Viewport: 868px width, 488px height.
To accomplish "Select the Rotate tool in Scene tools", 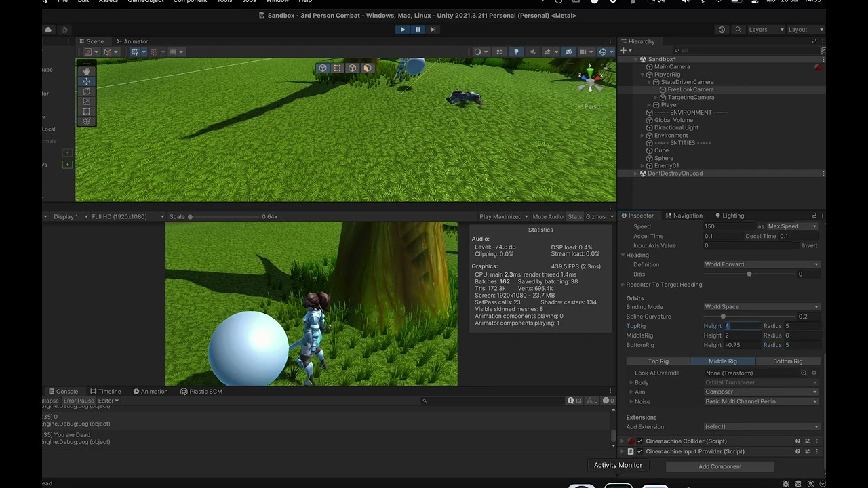I will coord(86,91).
